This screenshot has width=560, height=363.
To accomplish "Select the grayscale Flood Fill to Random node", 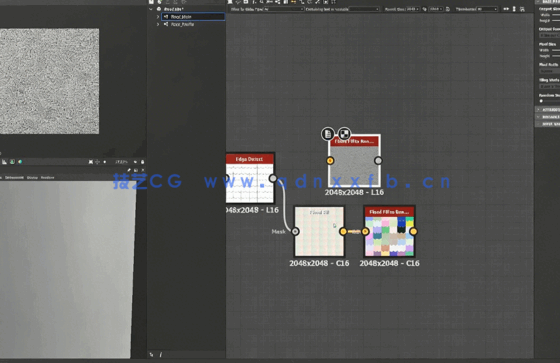I will [354, 161].
